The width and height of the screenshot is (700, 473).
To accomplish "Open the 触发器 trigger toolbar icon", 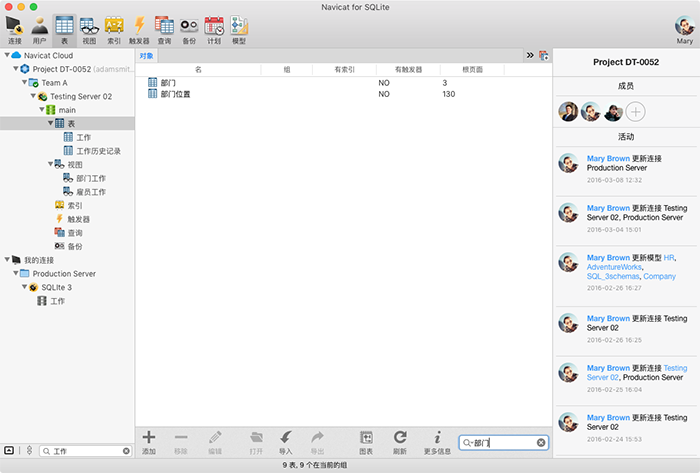I will (x=139, y=30).
